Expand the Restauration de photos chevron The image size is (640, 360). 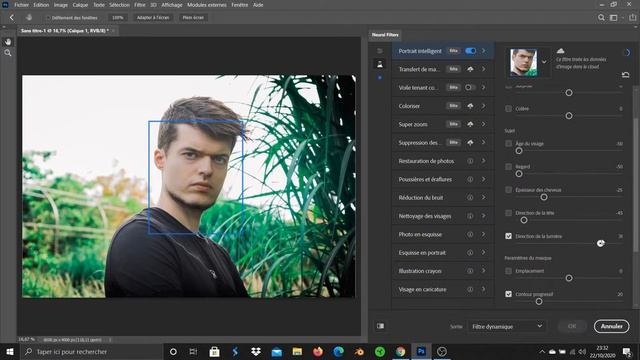click(484, 161)
